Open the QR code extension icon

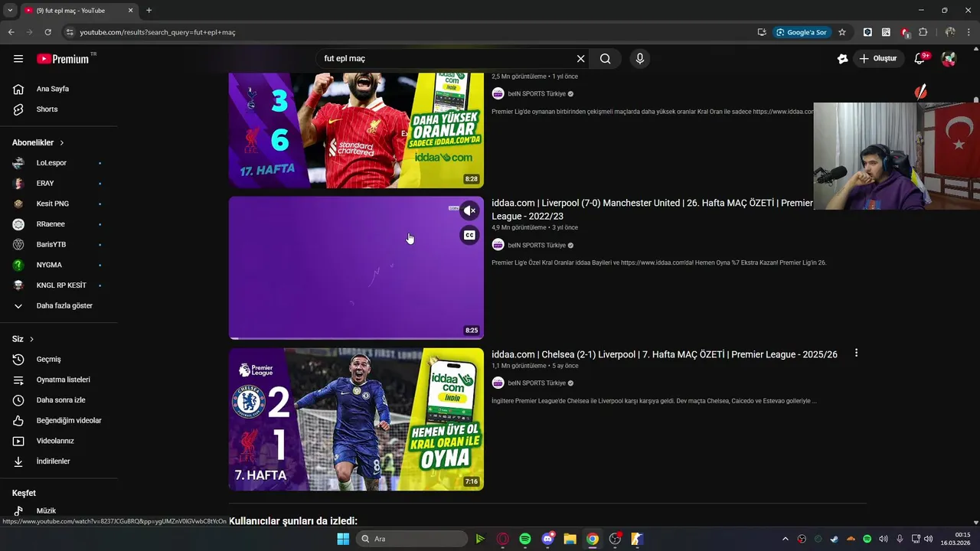pos(886,32)
